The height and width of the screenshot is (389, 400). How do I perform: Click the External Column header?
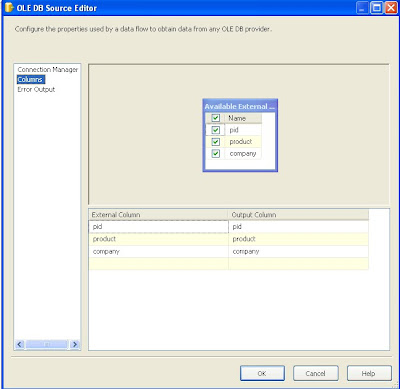tap(159, 215)
